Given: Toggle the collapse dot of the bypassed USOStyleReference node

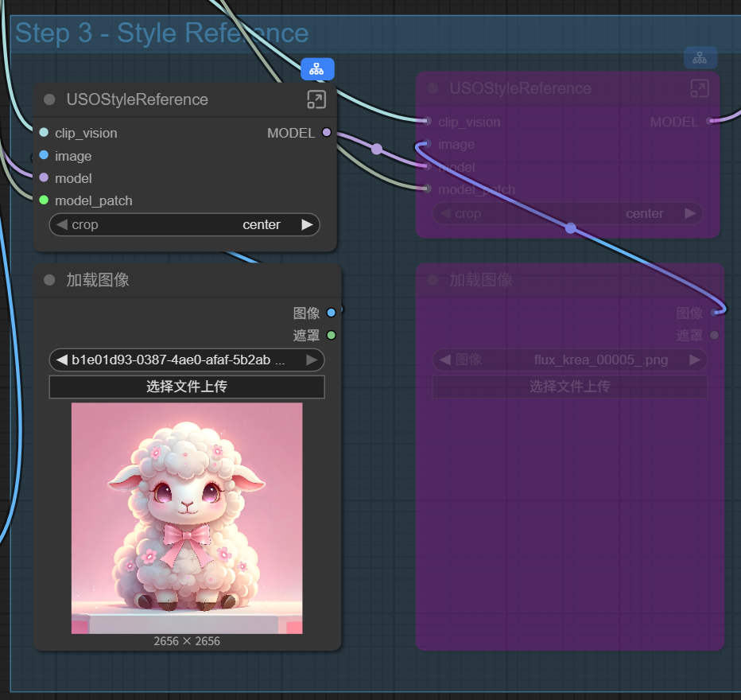Looking at the screenshot, I should click(x=433, y=88).
